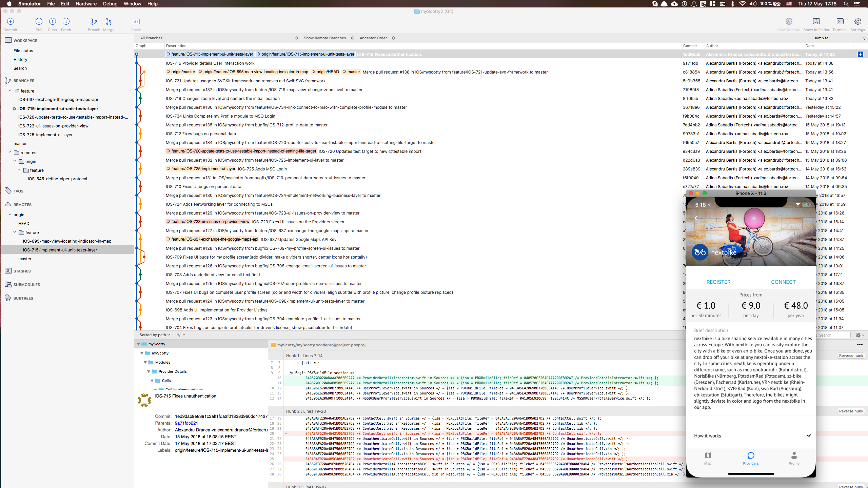Click Reverse hunk for Hunk 1
The image size is (868, 488).
pos(851,355)
